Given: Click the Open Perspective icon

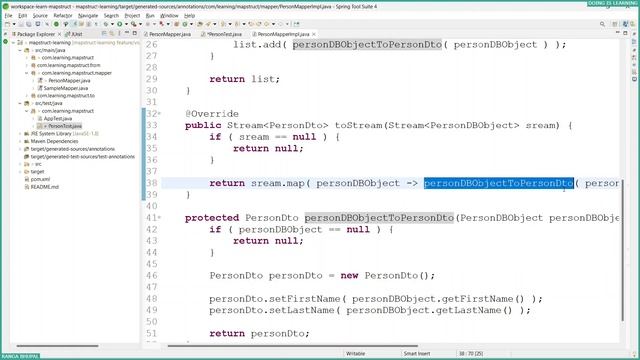Looking at the screenshot, I should pos(615,24).
